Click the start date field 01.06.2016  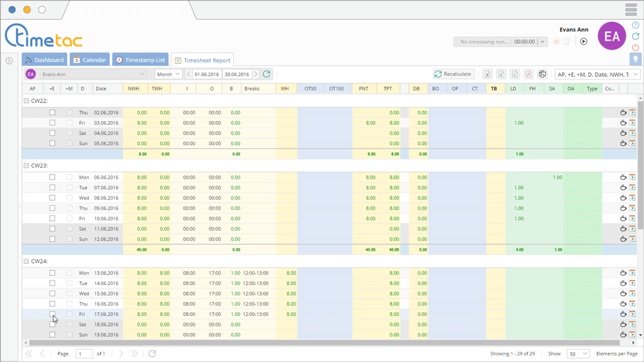(x=207, y=74)
